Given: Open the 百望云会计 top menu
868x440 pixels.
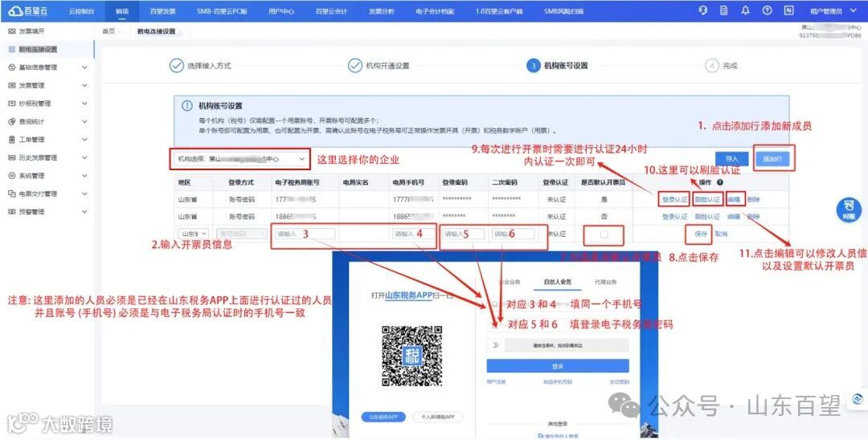Looking at the screenshot, I should pyautogui.click(x=331, y=11).
